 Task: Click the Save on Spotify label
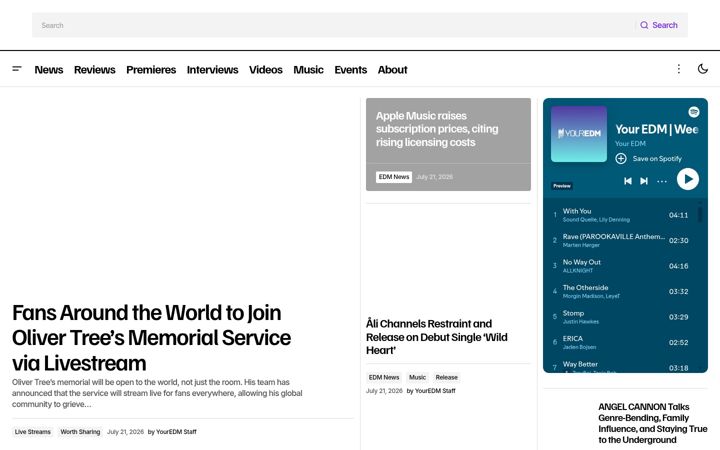[657, 158]
